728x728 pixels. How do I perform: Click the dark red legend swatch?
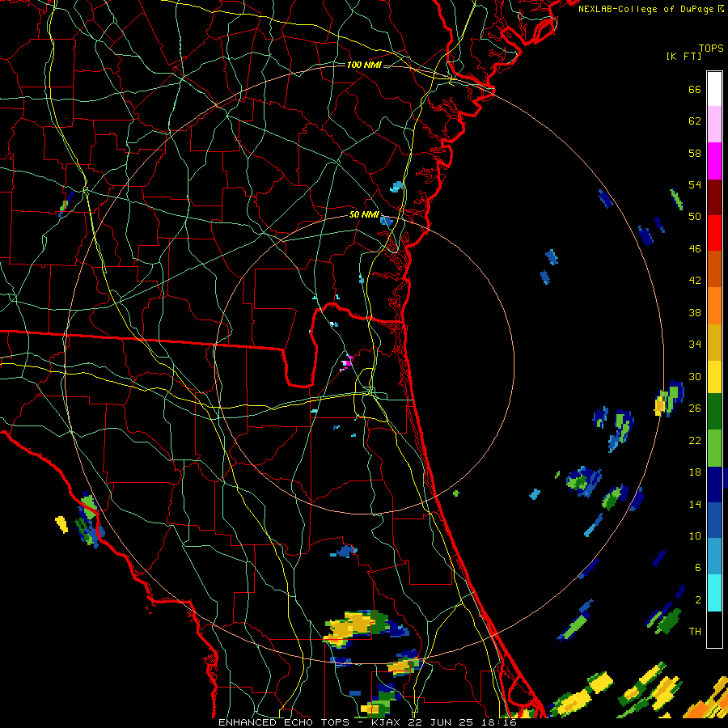point(714,197)
